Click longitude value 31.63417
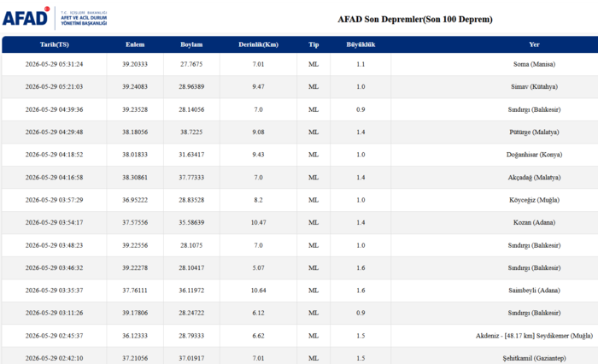Screen dimensions: 598x364 (x=191, y=155)
